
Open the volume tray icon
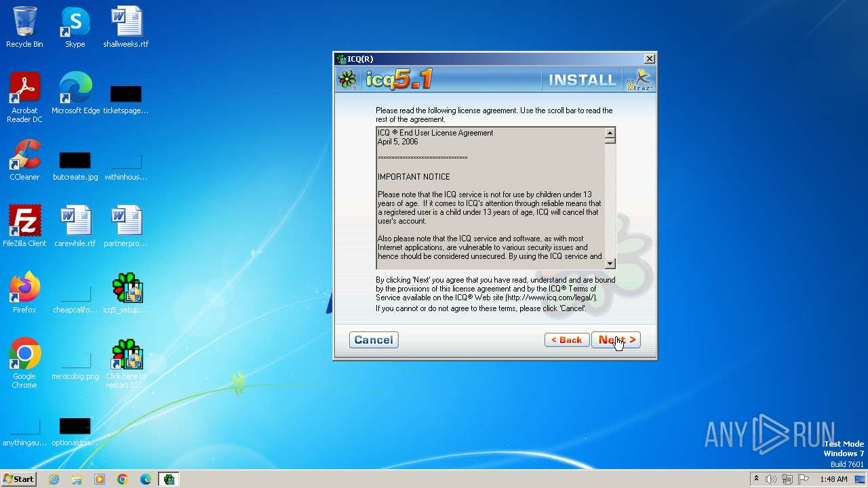tap(771, 479)
